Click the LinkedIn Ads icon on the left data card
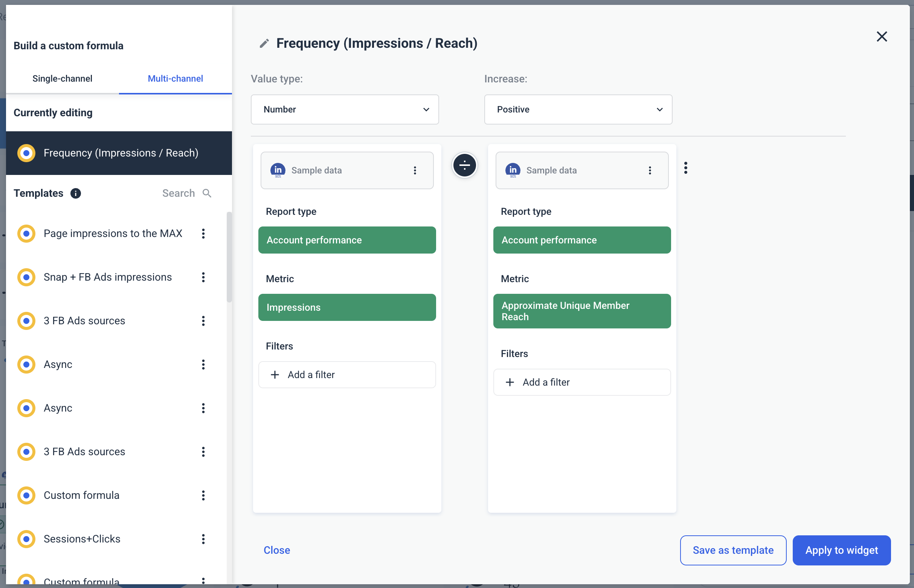 click(278, 170)
